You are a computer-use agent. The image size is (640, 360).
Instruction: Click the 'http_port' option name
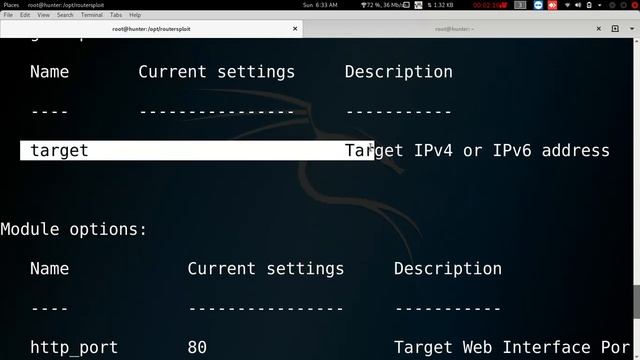(x=74, y=348)
